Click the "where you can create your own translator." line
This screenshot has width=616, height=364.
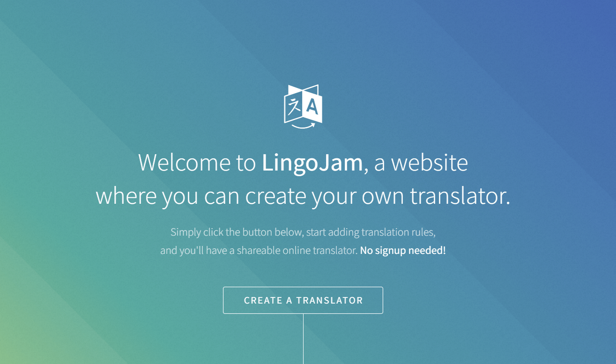(303, 196)
